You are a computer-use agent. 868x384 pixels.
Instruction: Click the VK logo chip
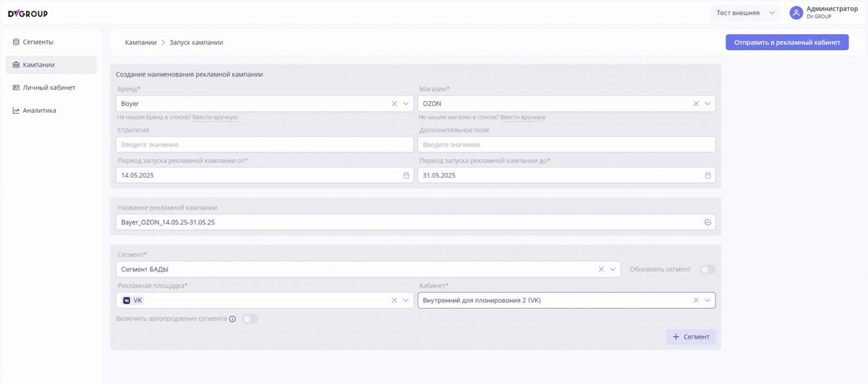click(x=132, y=300)
